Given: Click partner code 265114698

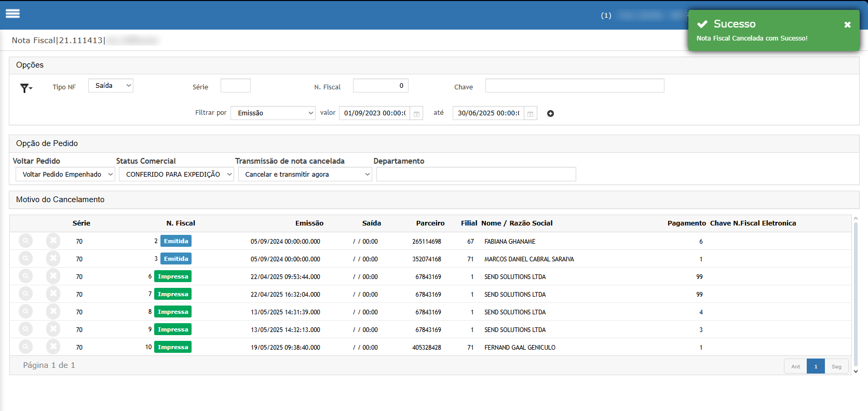Looking at the screenshot, I should pos(427,242).
